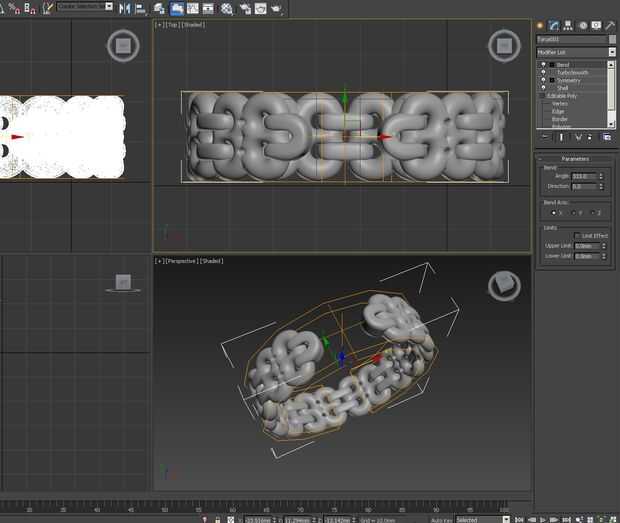Switch to the Utilities command panel tab
This screenshot has width=620, height=523.
[x=610, y=26]
